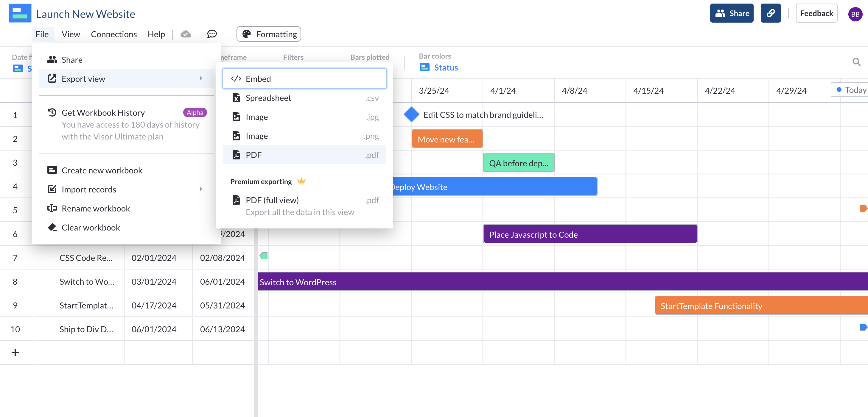The image size is (868, 417).
Task: Expand the Import records submenu arrow
Action: (x=201, y=189)
